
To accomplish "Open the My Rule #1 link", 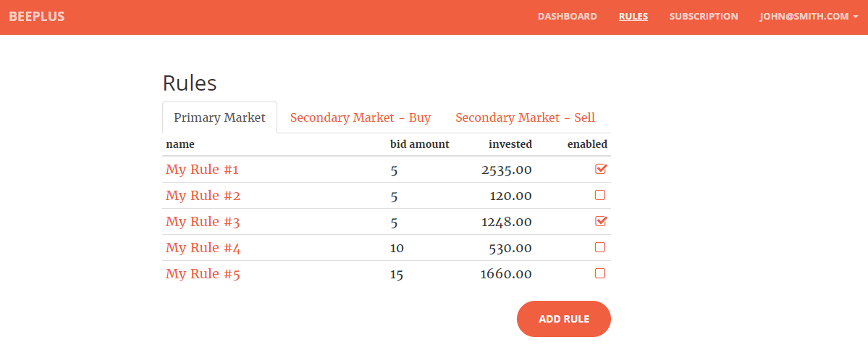I will pos(202,170).
